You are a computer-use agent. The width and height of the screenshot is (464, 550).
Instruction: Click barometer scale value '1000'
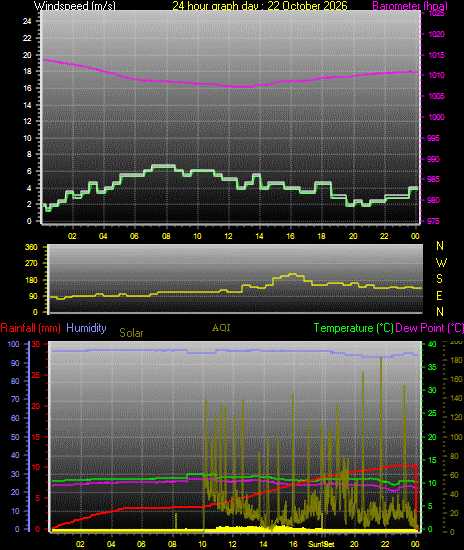pos(437,117)
